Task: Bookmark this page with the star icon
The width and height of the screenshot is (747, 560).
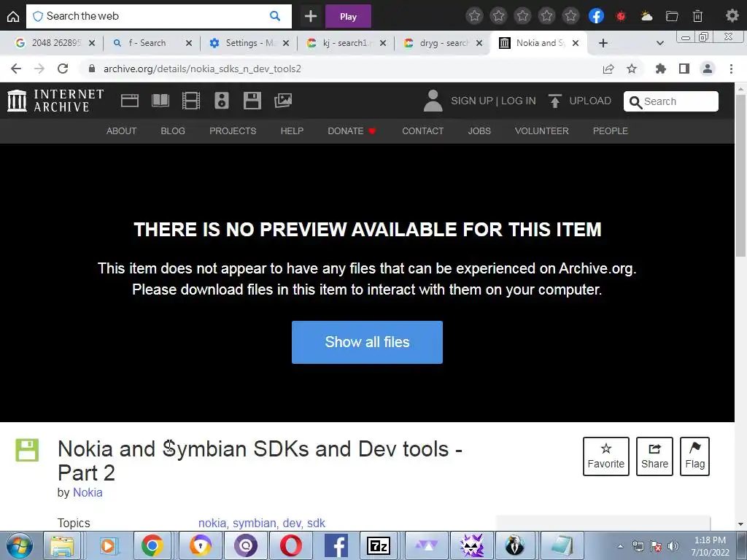Action: (x=632, y=69)
